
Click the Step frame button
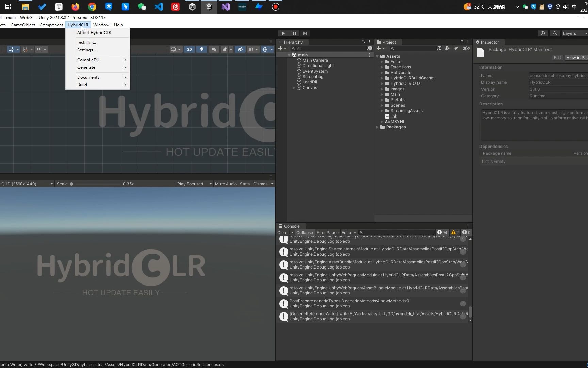pos(305,33)
